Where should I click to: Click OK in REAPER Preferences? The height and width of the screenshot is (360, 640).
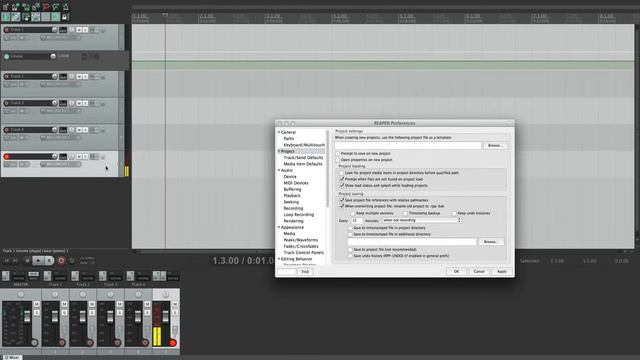456,271
